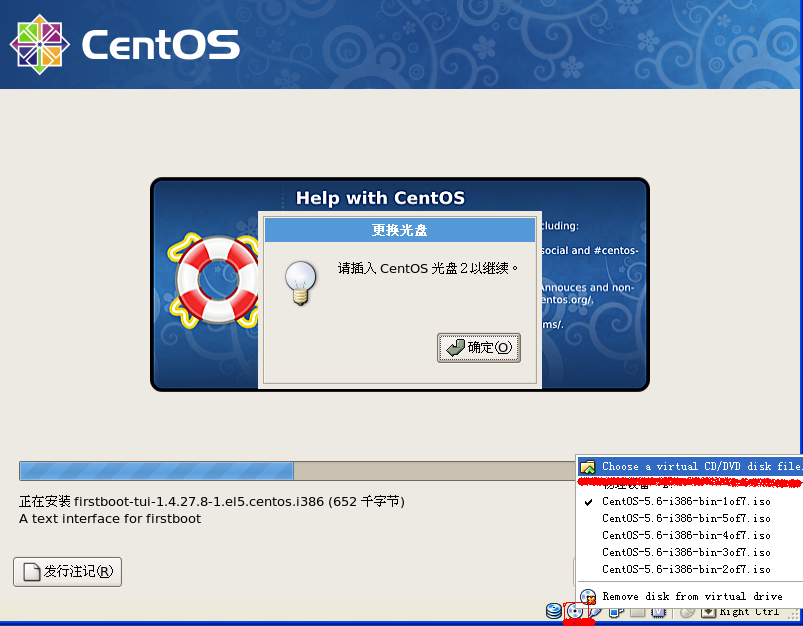This screenshot has height=626, width=803.
Task: Remove disk from virtual drive
Action: point(690,596)
